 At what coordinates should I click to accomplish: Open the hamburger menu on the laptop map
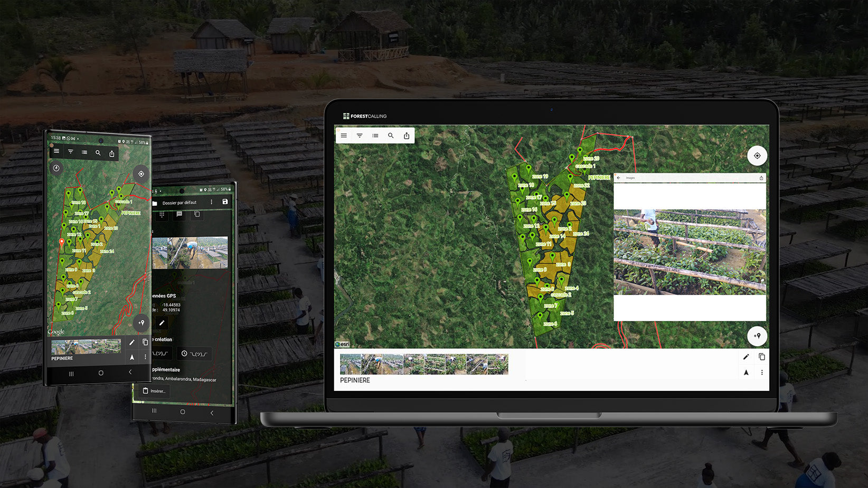[344, 136]
